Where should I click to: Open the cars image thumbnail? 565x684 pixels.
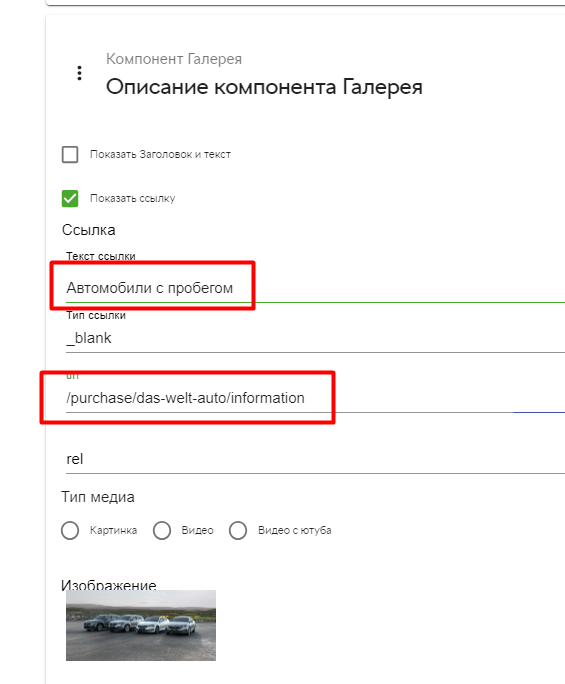click(141, 625)
